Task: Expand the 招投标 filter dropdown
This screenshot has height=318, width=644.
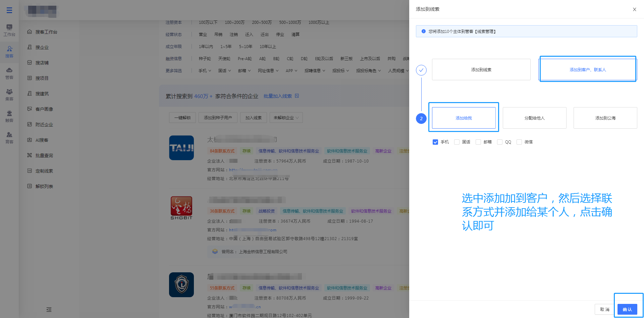Action: coord(340,71)
